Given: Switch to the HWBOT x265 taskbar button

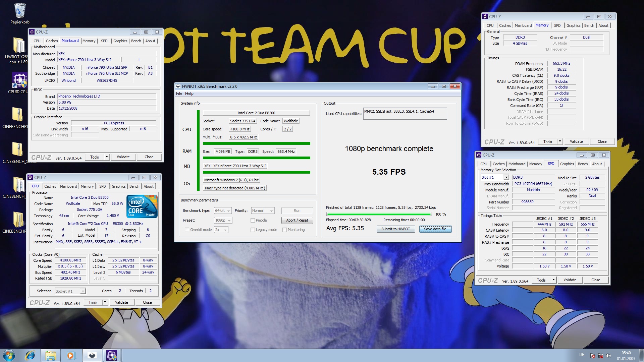Looking at the screenshot, I should tap(92, 355).
